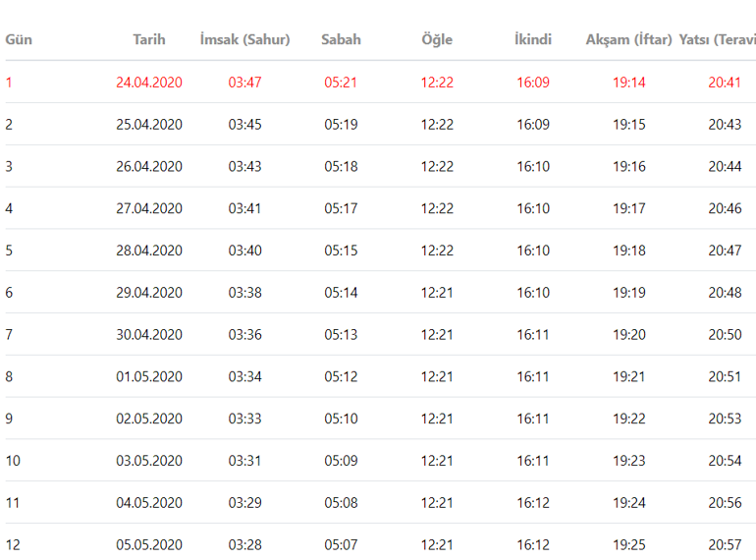Select the Öğle column header
The width and height of the screenshot is (756, 560).
coord(437,40)
